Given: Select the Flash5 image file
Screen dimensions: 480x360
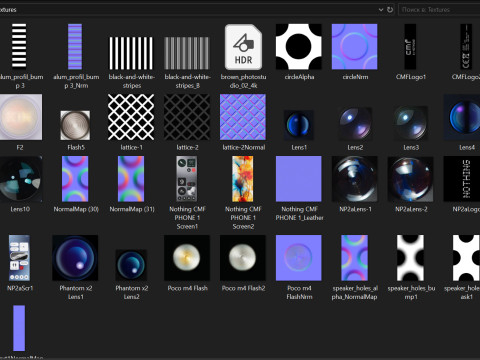Looking at the screenshot, I should [x=75, y=125].
